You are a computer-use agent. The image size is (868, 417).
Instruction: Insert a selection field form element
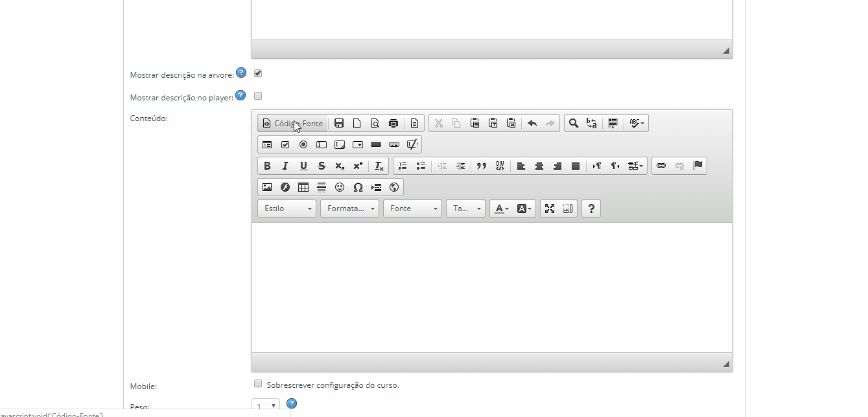(358, 144)
